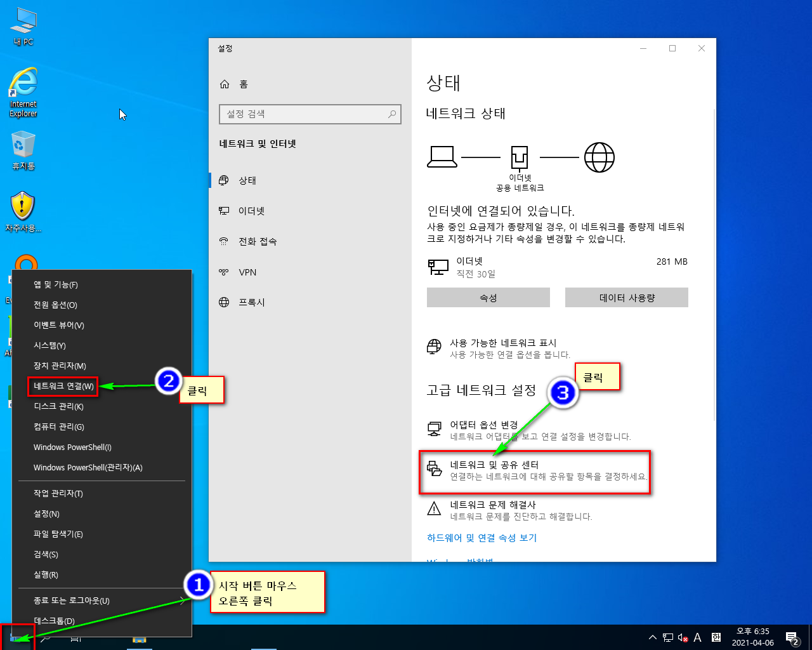
Task: Click the 홈 icon in Settings
Action: [x=225, y=84]
